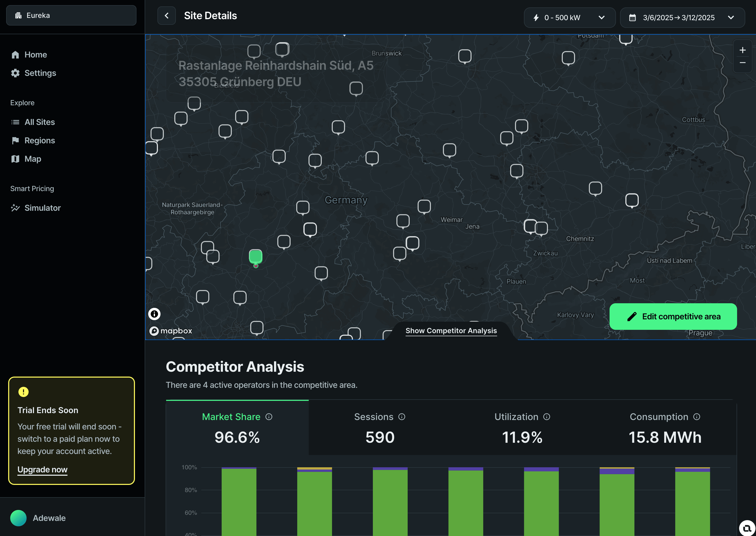Select the Regions flag icon
This screenshot has height=536, width=756.
click(x=15, y=140)
